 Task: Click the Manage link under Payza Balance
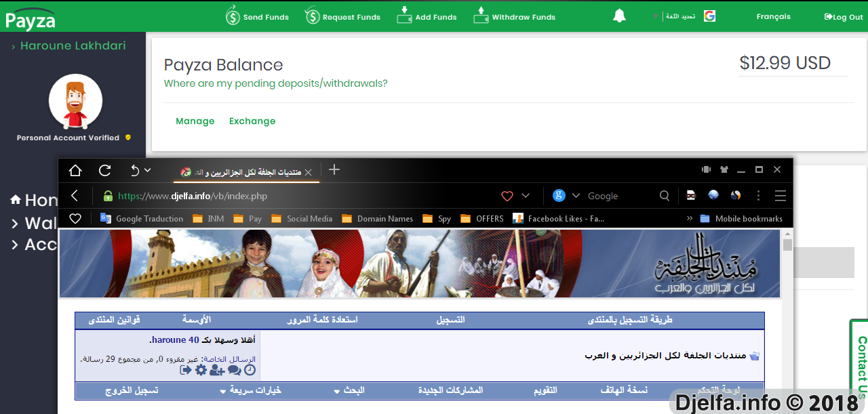(195, 121)
